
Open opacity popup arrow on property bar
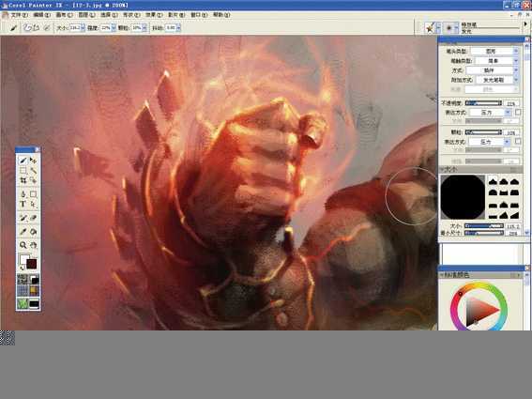point(114,28)
